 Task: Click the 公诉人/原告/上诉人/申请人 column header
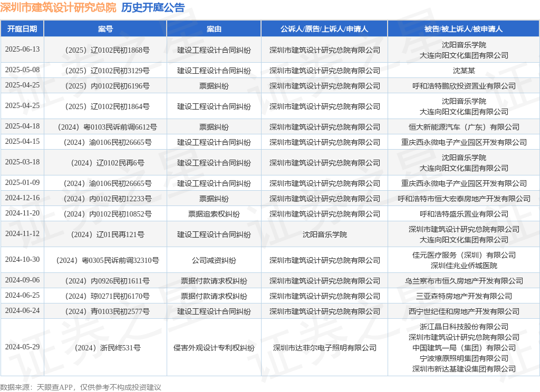[x=324, y=29]
